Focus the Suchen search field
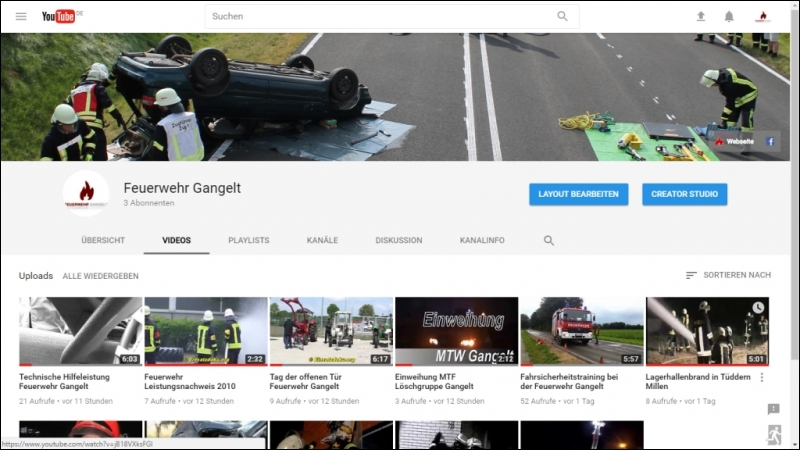This screenshot has width=800, height=450. point(380,16)
